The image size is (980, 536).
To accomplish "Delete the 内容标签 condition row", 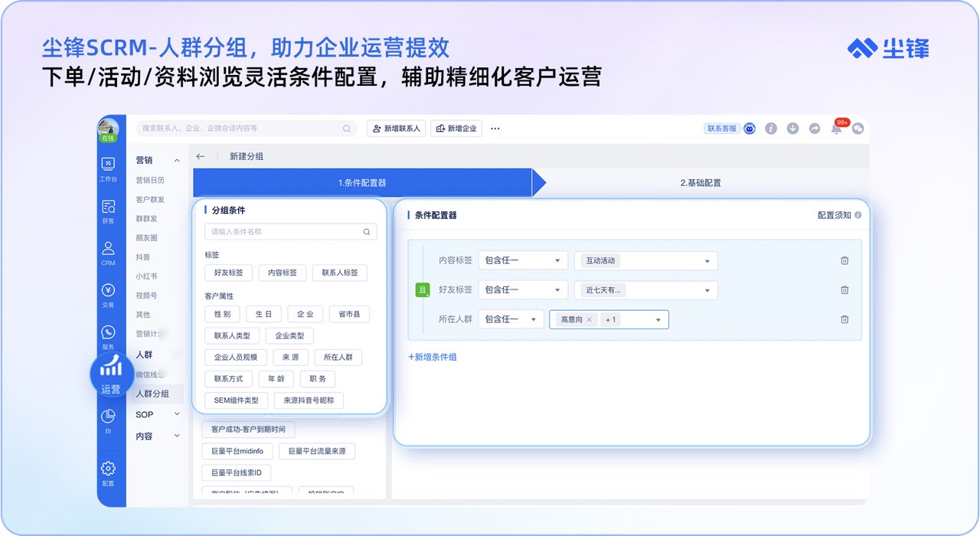I will click(844, 260).
